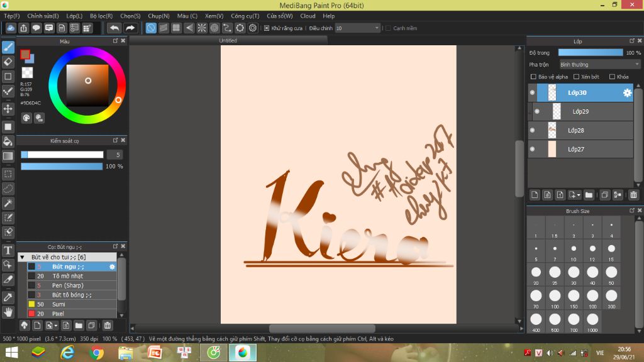This screenshot has height=362, width=644.
Task: Enable curve snap
Action: tap(227, 28)
